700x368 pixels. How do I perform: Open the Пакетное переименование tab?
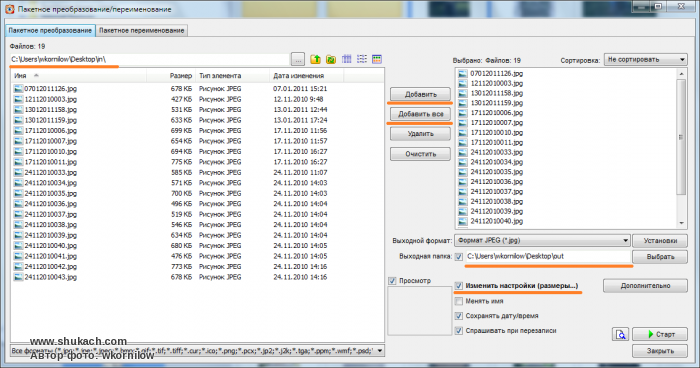(x=142, y=30)
